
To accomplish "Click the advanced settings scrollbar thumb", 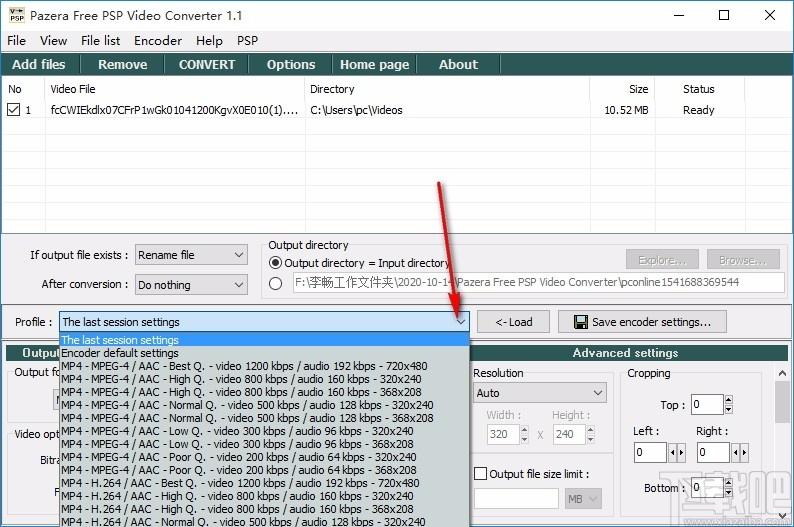I will coord(782,402).
